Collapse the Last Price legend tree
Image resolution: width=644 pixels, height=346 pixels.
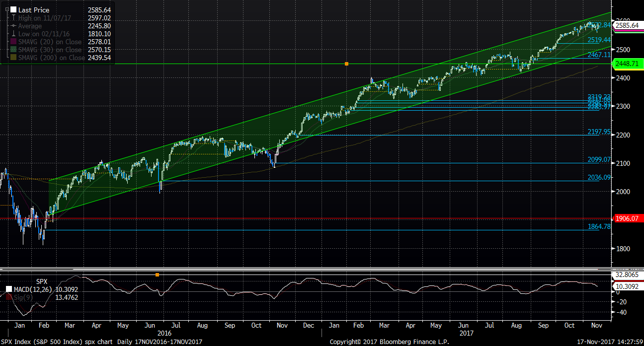pos(7,10)
